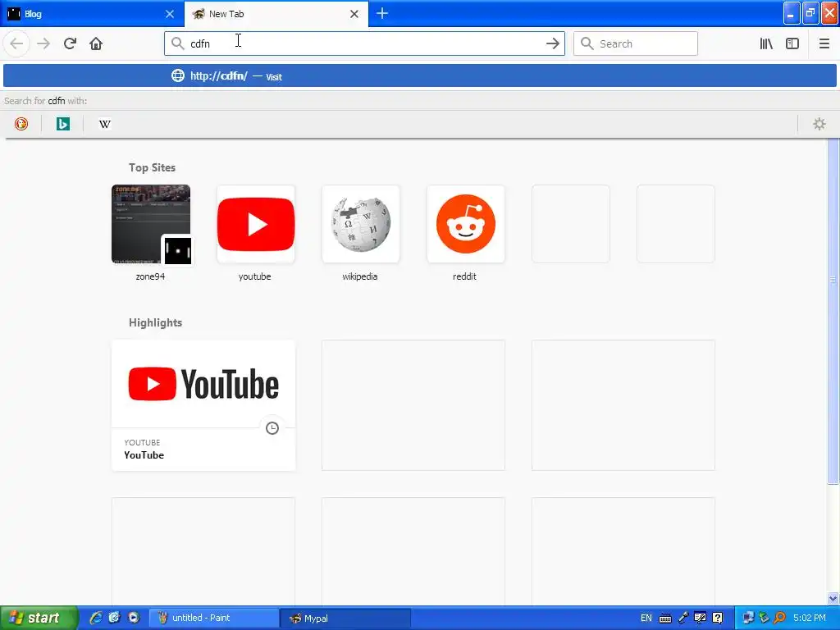
Task: Close the Blog tab
Action: click(169, 14)
